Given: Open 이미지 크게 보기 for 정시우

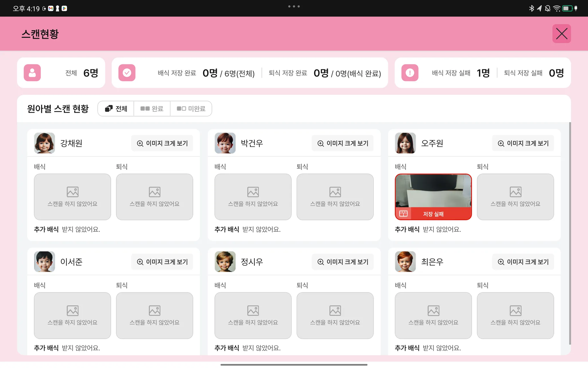Looking at the screenshot, I should coord(343,262).
